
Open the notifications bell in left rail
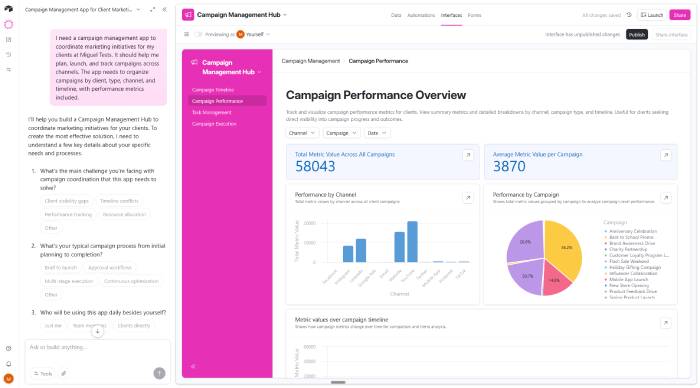[8, 364]
